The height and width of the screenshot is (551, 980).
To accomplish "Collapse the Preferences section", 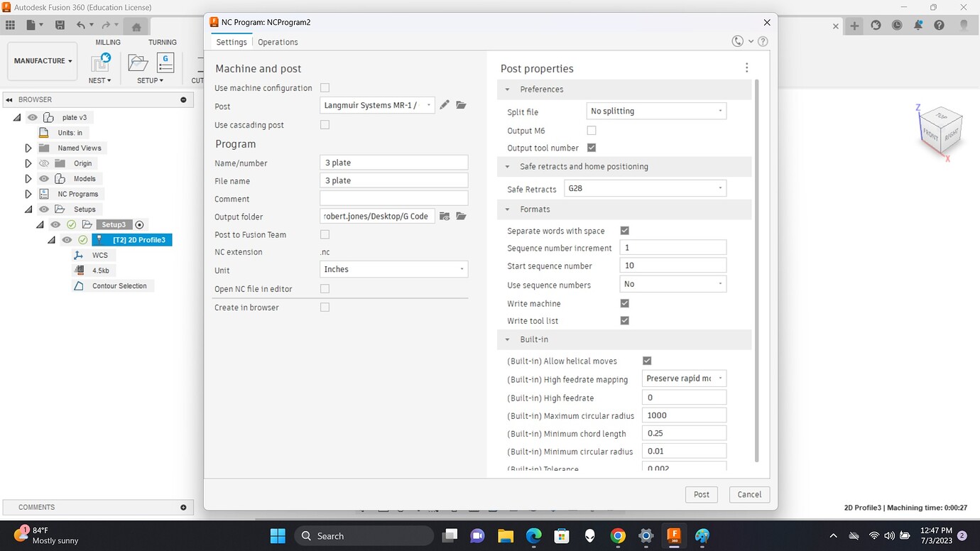I will coord(508,89).
